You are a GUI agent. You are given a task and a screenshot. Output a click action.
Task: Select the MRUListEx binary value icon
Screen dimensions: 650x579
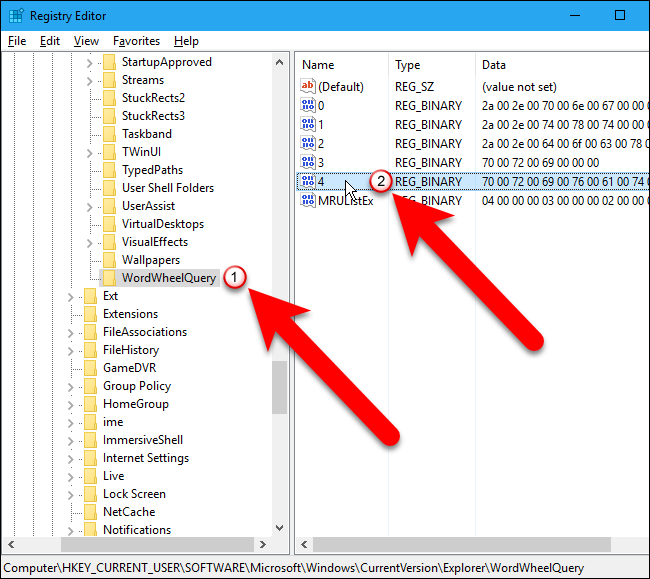click(308, 201)
